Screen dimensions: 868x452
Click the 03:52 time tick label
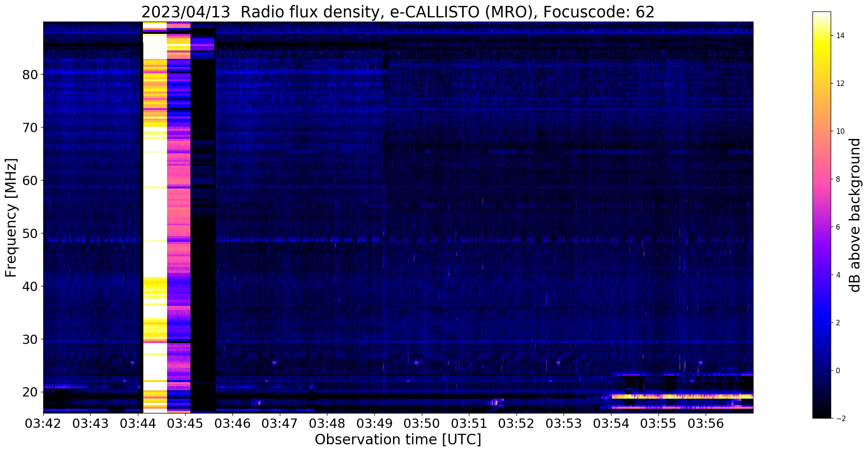coord(516,423)
